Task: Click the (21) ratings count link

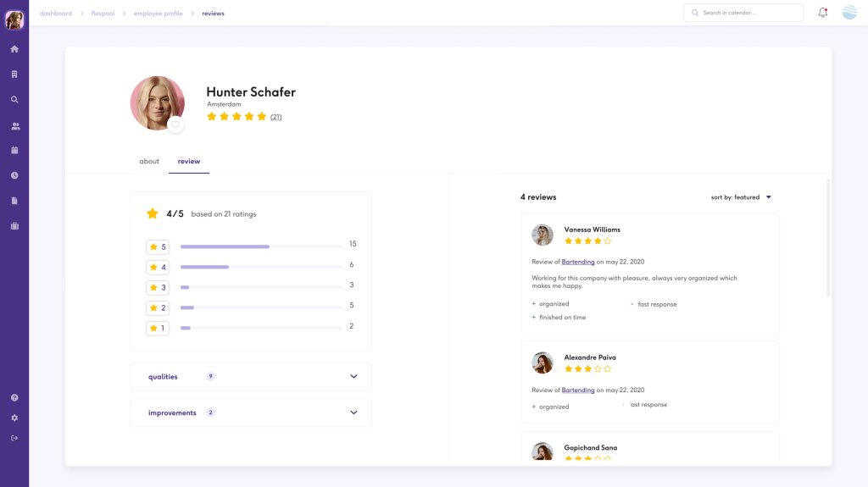Action: [275, 117]
